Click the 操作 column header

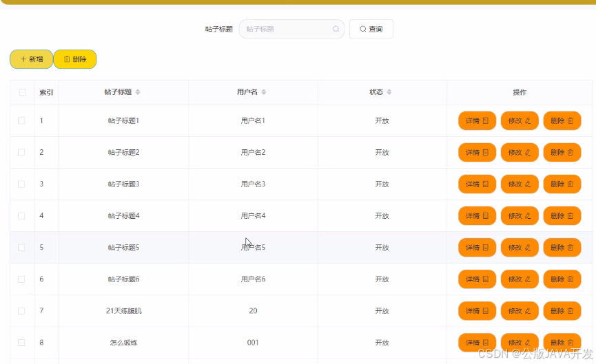tap(520, 92)
